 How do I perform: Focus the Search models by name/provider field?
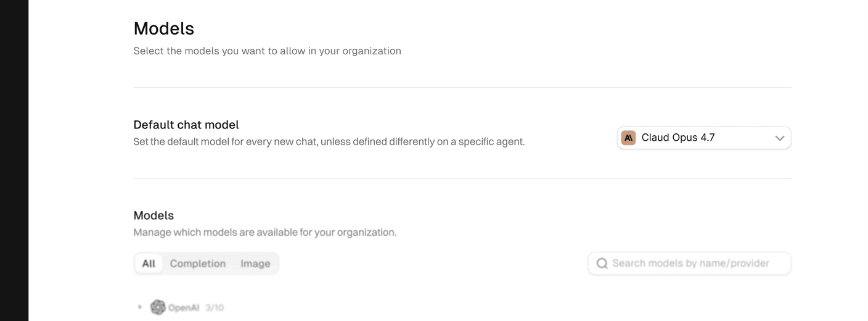point(689,264)
